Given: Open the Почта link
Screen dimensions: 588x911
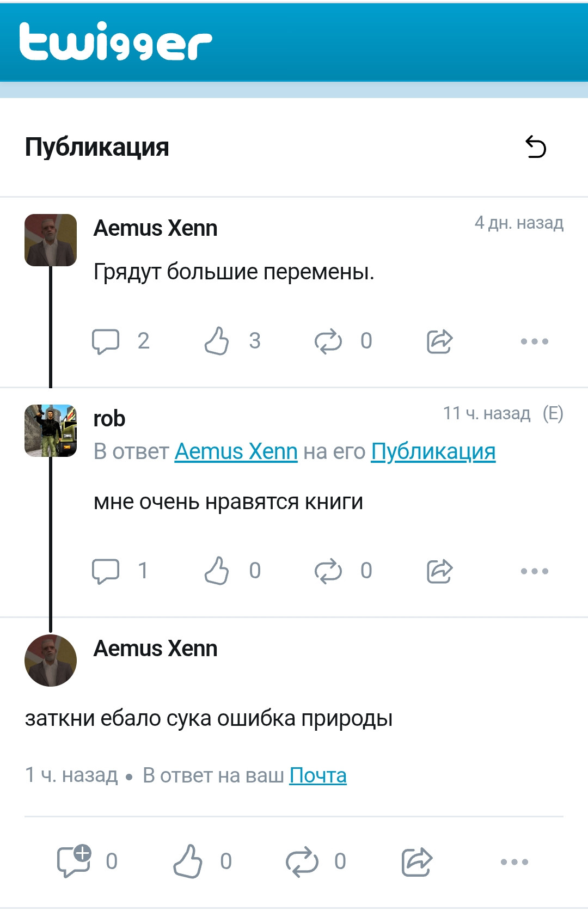Looking at the screenshot, I should (318, 775).
